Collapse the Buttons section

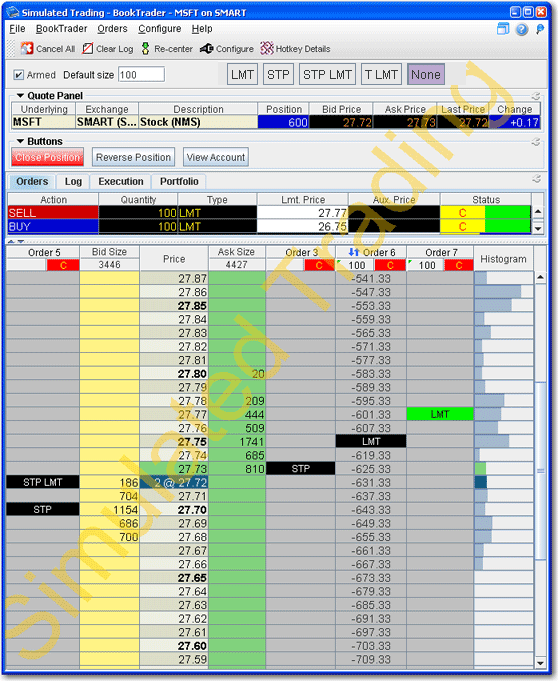coord(20,141)
